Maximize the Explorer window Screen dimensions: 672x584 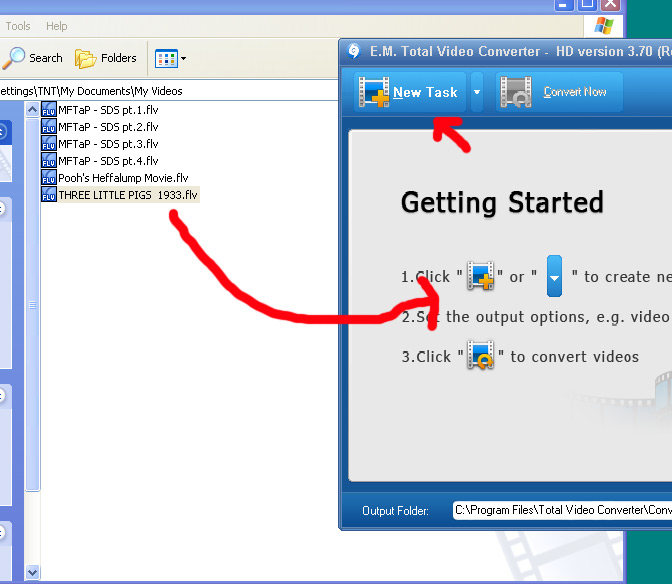587,4
